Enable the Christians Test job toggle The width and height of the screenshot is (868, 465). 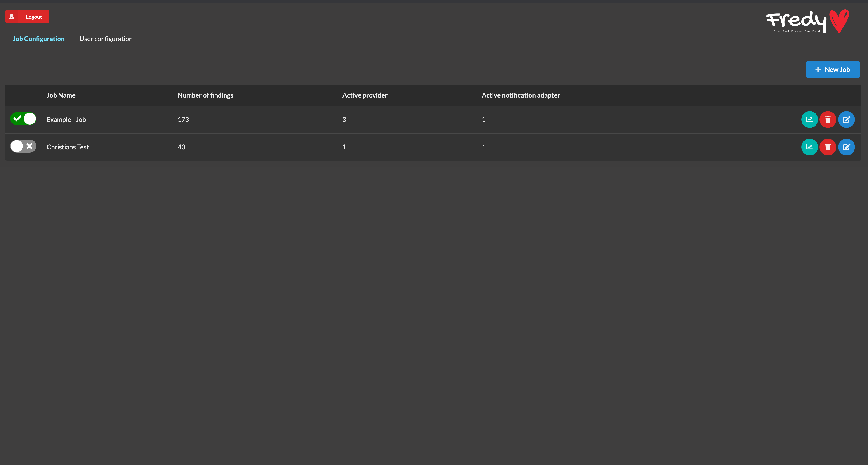[23, 146]
